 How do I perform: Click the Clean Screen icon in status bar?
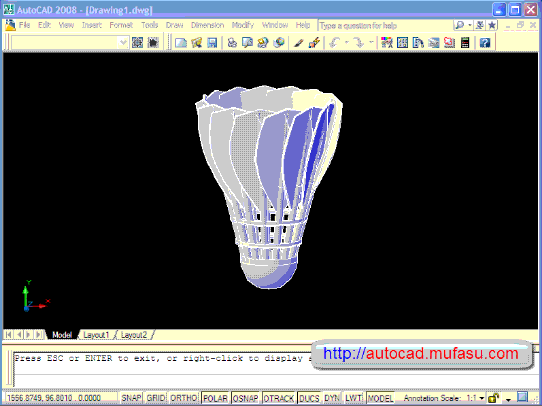click(522, 397)
